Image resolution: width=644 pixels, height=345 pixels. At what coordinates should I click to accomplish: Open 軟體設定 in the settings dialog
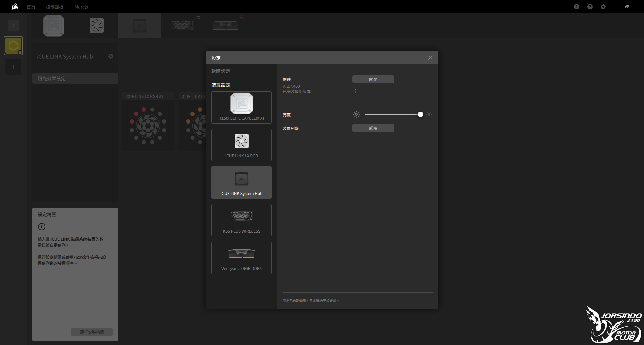pos(221,71)
